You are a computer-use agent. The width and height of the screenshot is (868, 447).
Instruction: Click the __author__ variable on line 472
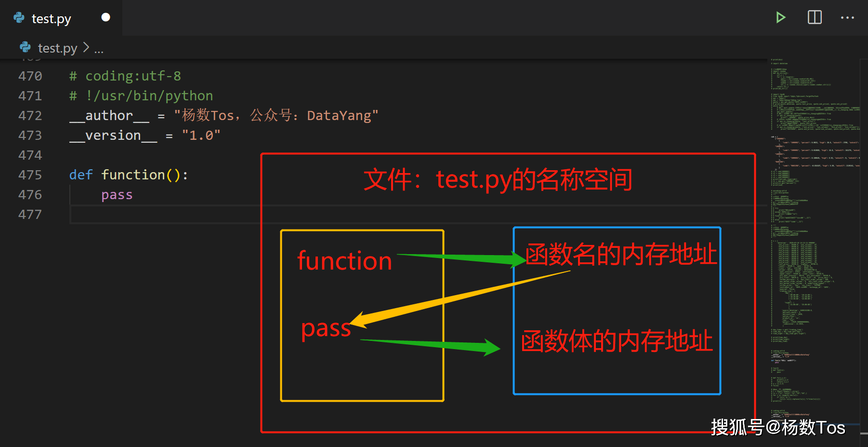click(109, 116)
